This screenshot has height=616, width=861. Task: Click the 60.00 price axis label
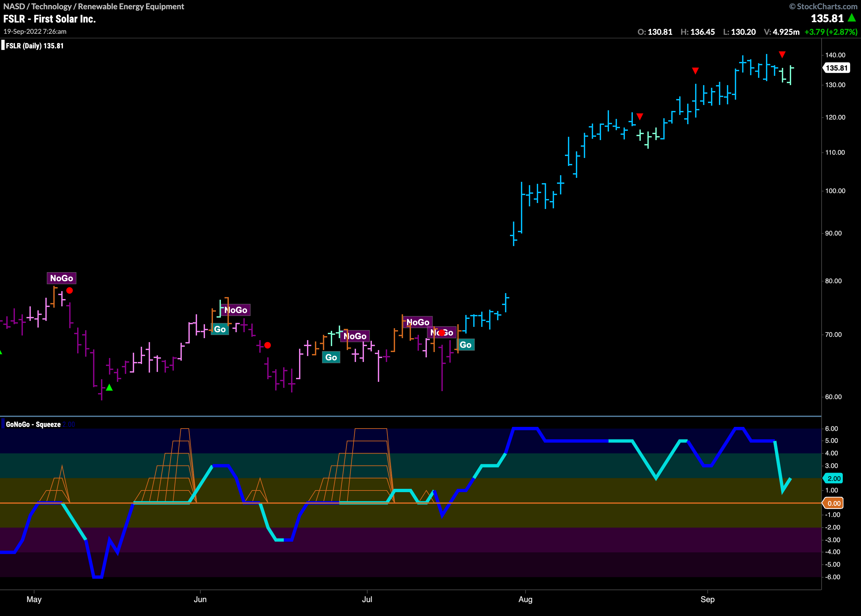click(x=833, y=397)
